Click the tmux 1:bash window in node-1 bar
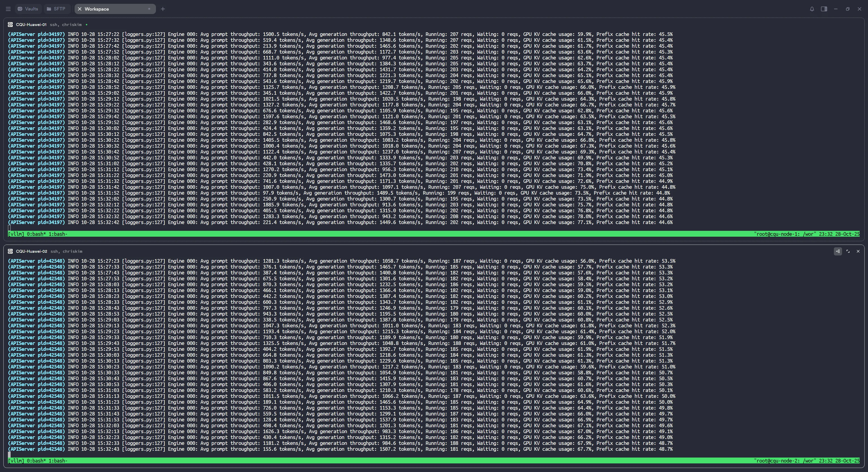Image resolution: width=868 pixels, height=472 pixels. coord(58,234)
